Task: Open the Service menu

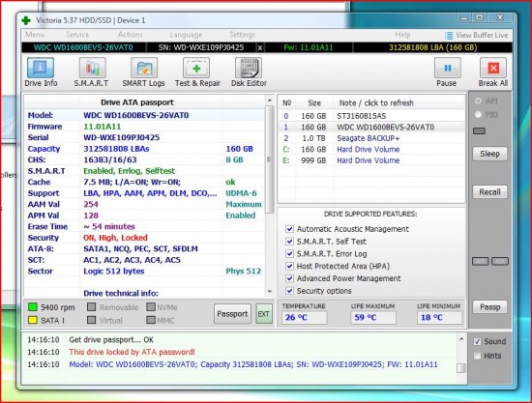Action: pos(77,35)
